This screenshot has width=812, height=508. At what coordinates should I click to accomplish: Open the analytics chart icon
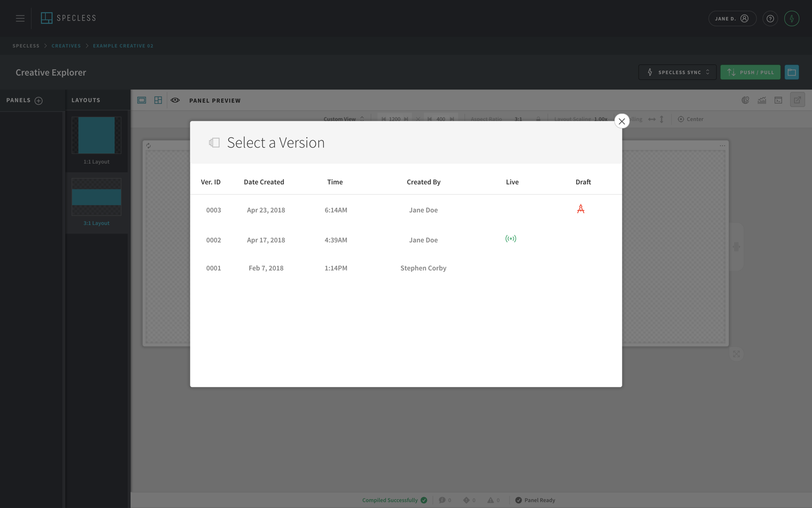762,100
